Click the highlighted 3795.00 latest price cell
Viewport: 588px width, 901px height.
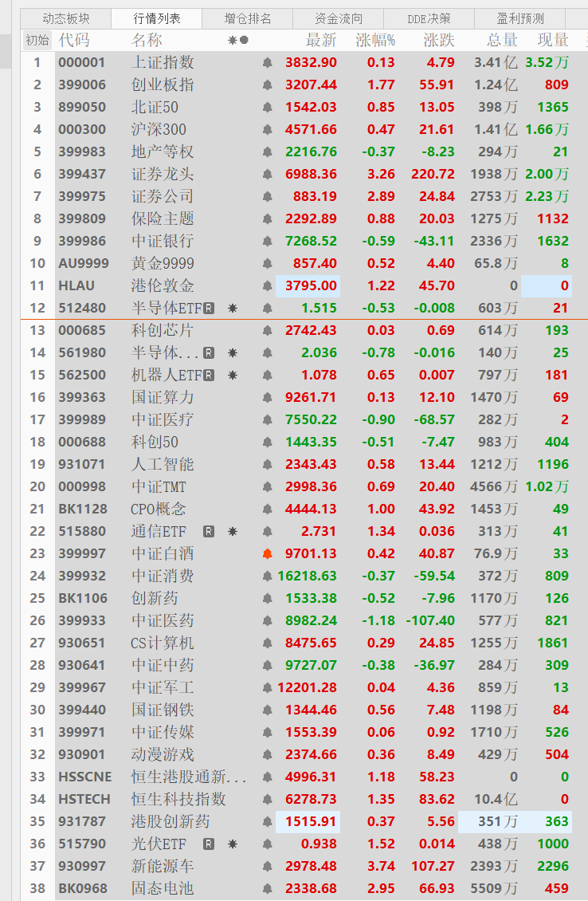pos(308,286)
